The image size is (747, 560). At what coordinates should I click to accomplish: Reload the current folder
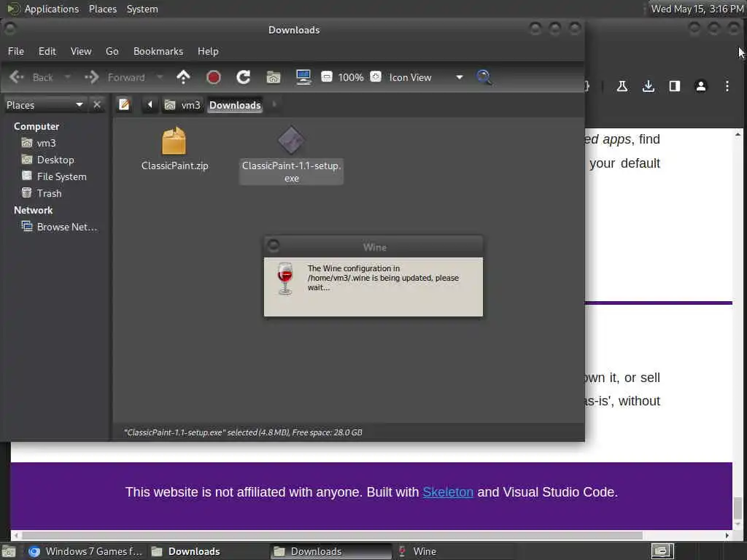click(244, 77)
